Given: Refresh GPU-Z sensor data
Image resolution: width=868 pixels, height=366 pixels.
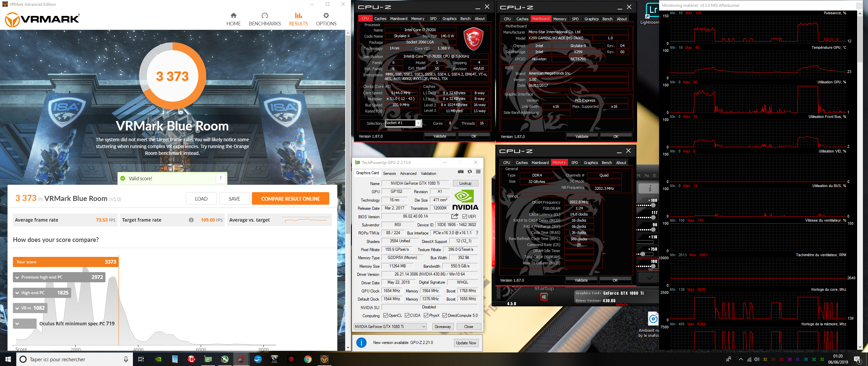Looking at the screenshot, I should click(x=470, y=172).
